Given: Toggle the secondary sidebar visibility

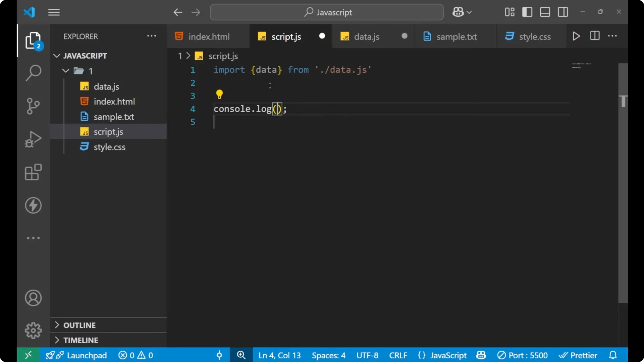Looking at the screenshot, I should pyautogui.click(x=562, y=12).
